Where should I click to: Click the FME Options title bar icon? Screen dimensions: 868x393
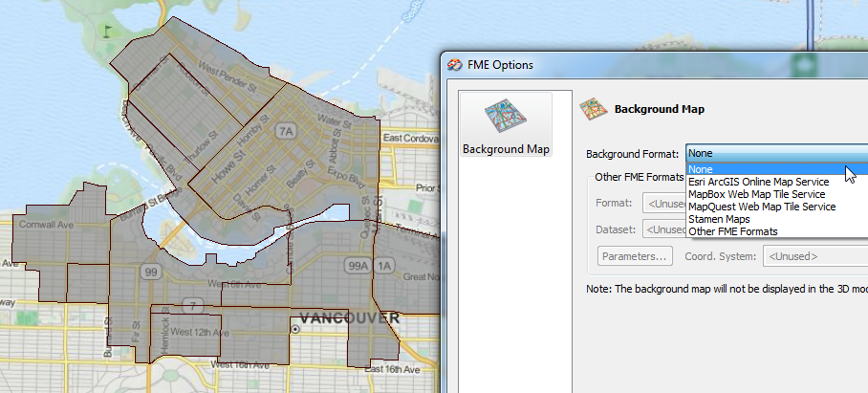coord(455,65)
